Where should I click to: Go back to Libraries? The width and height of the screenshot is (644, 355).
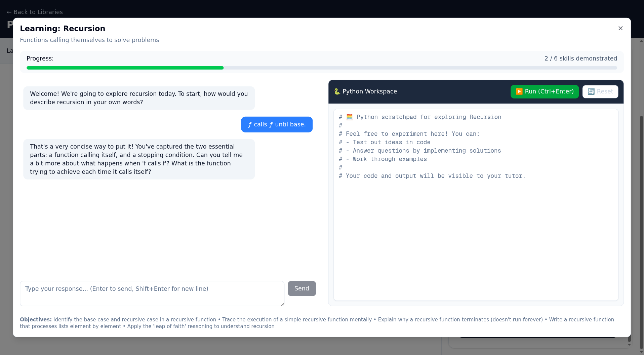coord(35,12)
